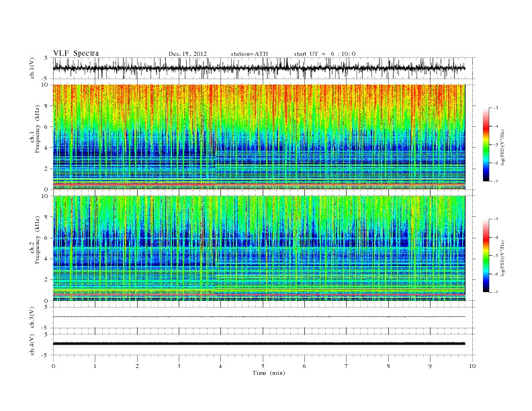Click the upper log(PSD) color bar
This screenshot has width=532, height=411.
coord(486,144)
